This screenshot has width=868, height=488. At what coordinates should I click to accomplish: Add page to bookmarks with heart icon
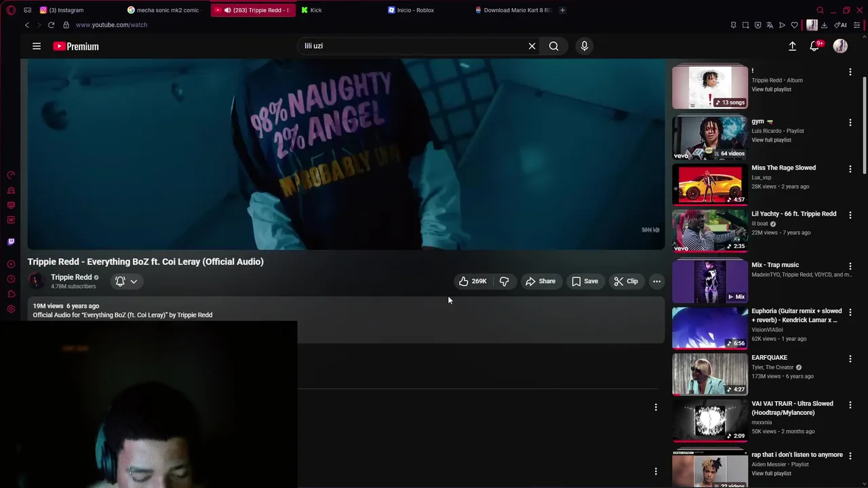pos(794,25)
